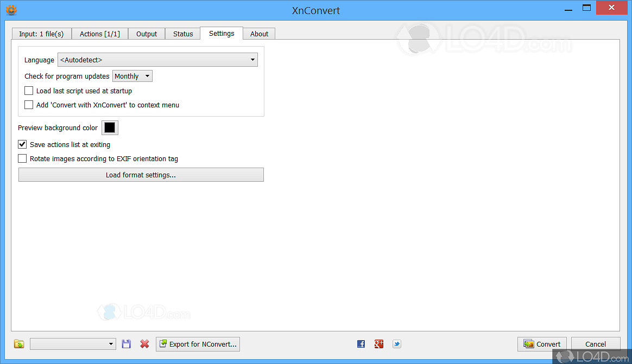Open a script using the folder icon
This screenshot has height=364, width=632.
pos(19,343)
